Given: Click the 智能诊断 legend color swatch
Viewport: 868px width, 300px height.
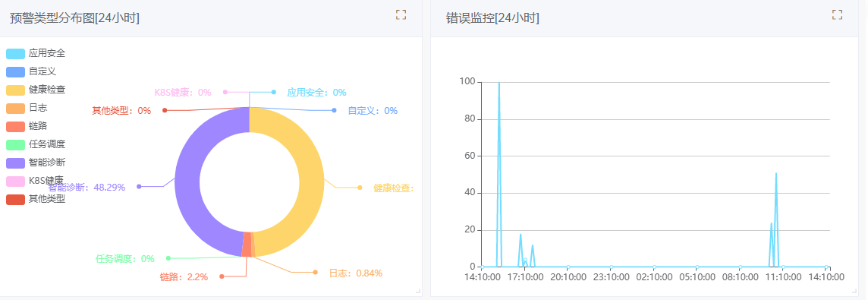Looking at the screenshot, I should click(15, 163).
